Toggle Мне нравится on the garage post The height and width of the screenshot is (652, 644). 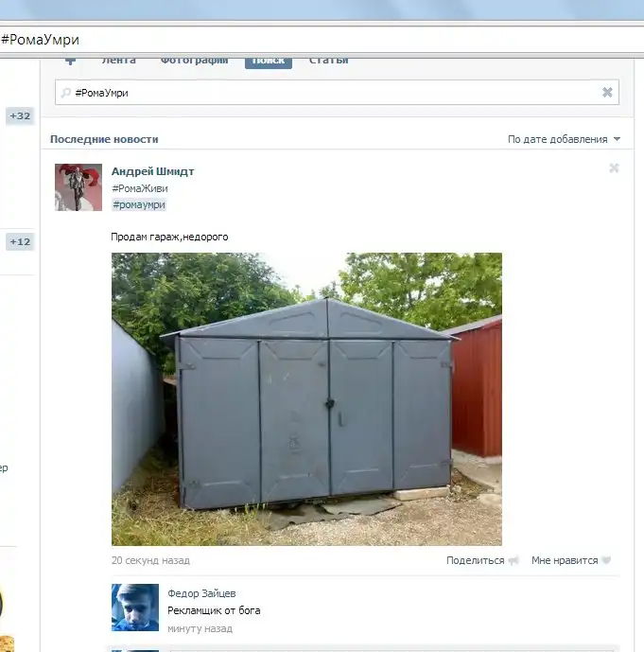point(565,561)
